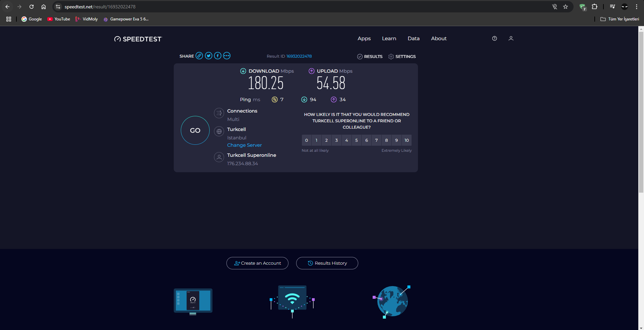Click the download arrow icon
This screenshot has width=644, height=330.
243,71
